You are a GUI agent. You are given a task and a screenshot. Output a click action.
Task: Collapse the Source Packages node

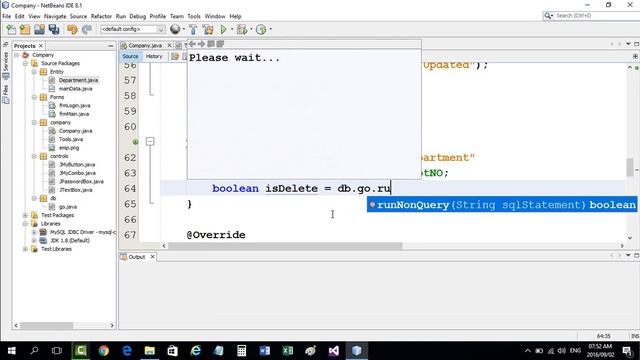tap(25, 63)
